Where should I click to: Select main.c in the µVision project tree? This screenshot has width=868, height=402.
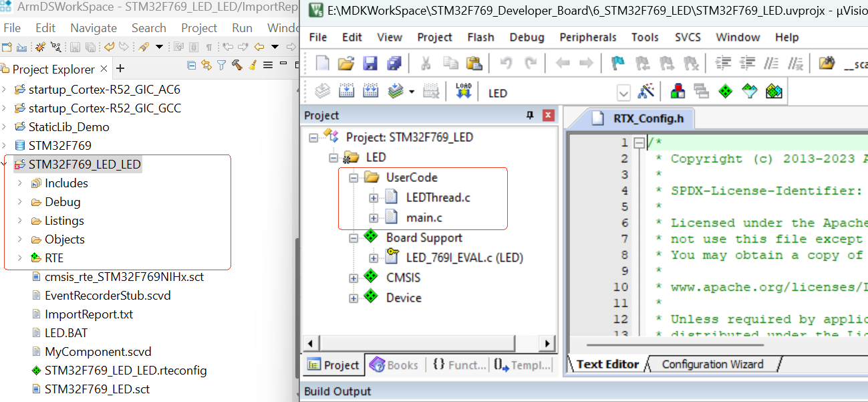[424, 218]
